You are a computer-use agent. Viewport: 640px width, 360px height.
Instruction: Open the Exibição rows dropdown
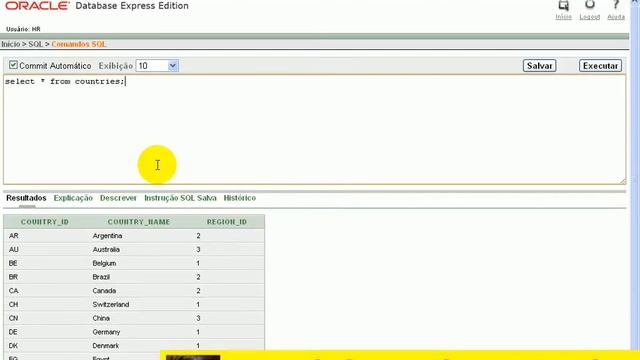157,66
